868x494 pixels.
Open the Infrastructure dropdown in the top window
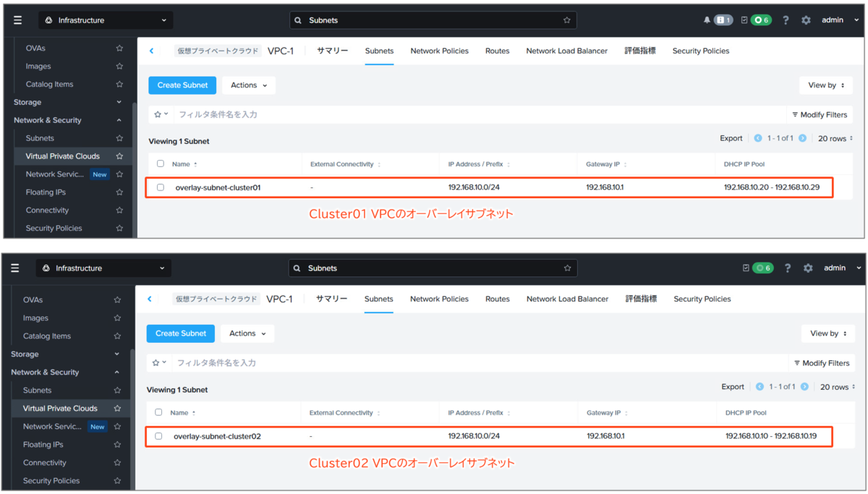click(x=106, y=20)
